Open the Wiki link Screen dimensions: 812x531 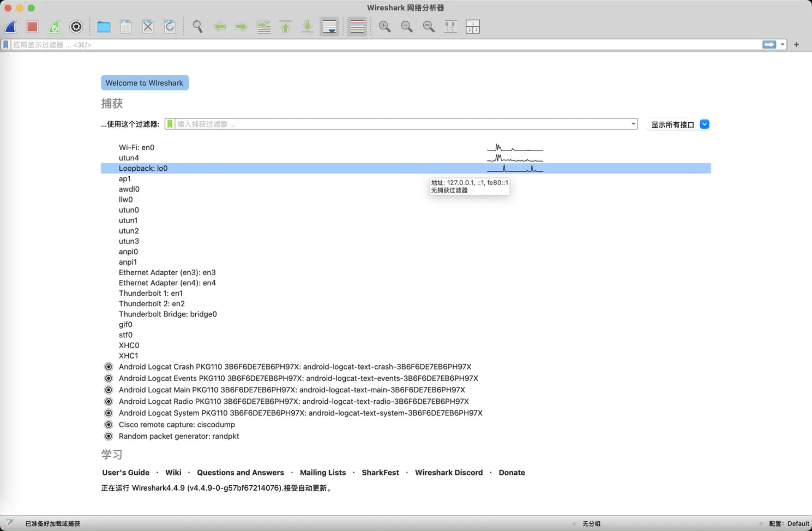pos(173,473)
